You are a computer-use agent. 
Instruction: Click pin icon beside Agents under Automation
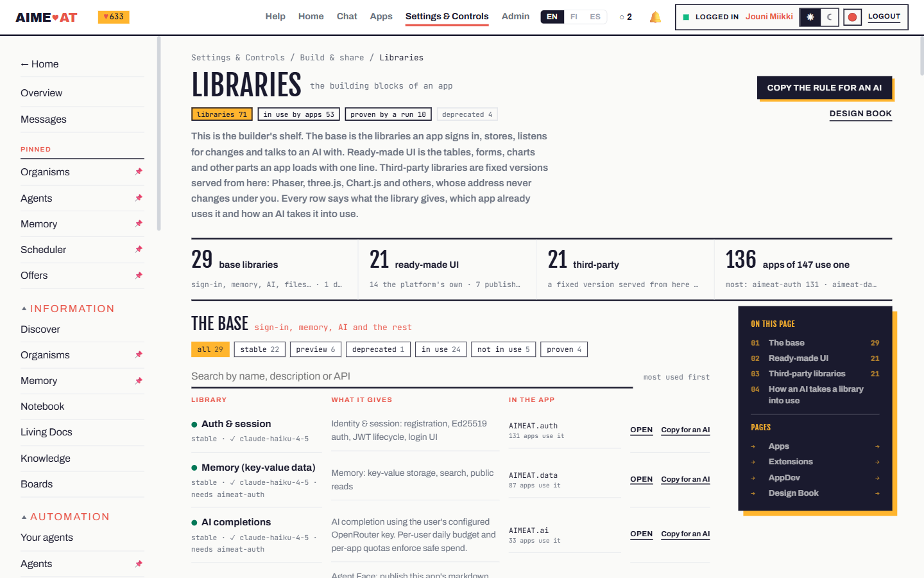139,564
